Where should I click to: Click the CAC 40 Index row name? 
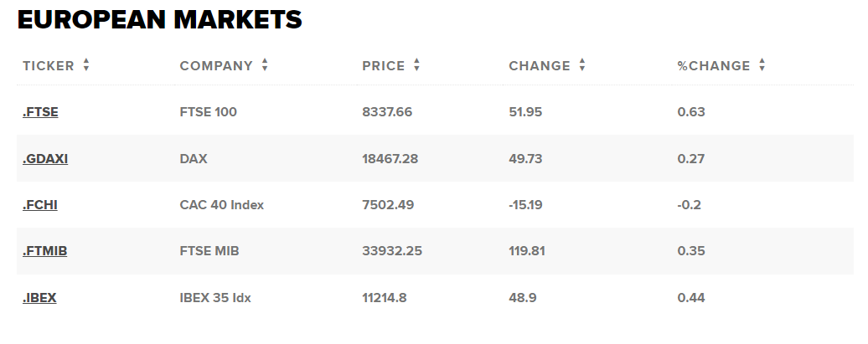coord(222,205)
